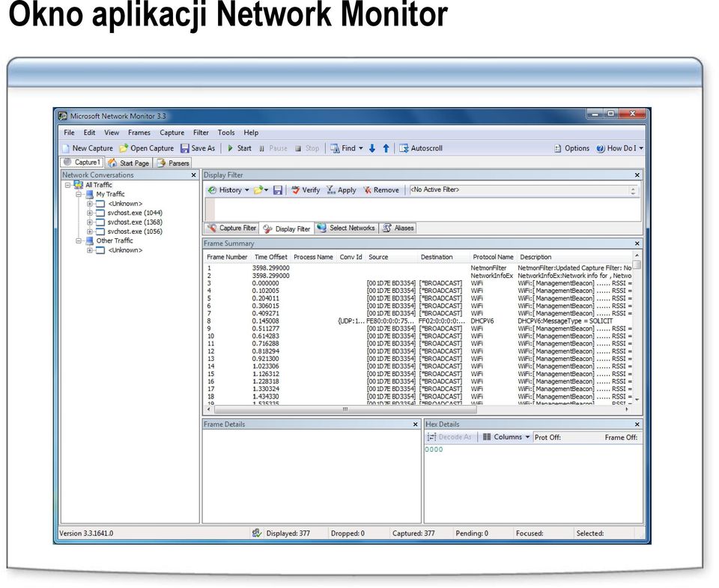Verify the display filter
Viewport: 719px width, 588px height.
(306, 190)
